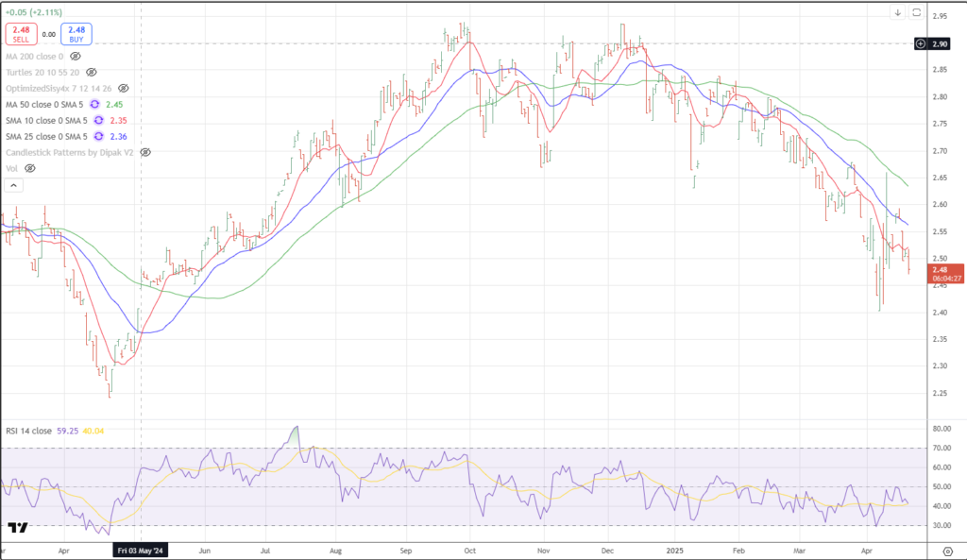Click the +0.05 (+2.11%) price change text
The height and width of the screenshot is (560, 967).
point(33,12)
